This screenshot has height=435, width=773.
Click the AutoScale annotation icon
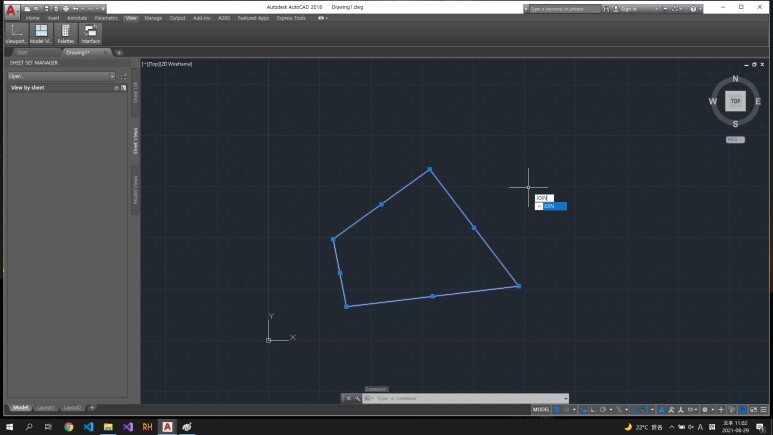click(x=671, y=410)
